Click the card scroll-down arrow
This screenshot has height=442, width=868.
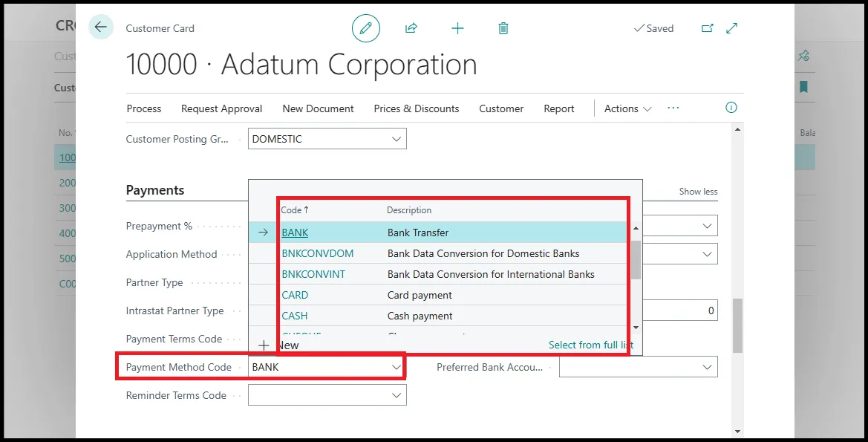click(x=737, y=431)
